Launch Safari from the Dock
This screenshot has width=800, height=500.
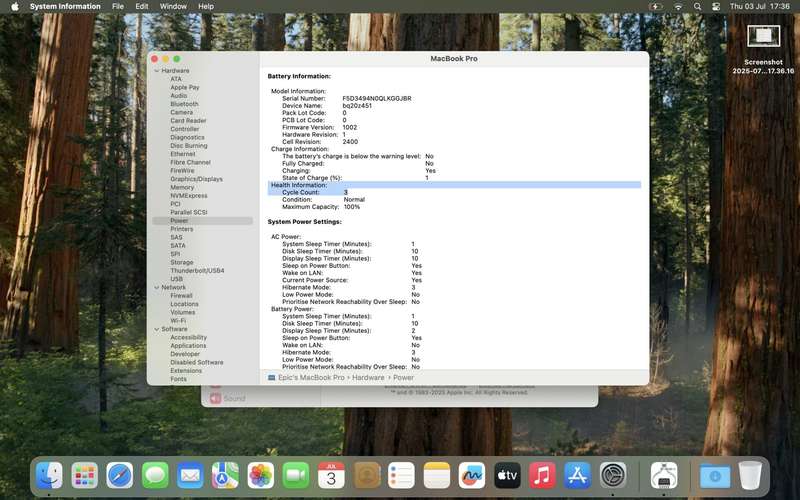coord(120,475)
